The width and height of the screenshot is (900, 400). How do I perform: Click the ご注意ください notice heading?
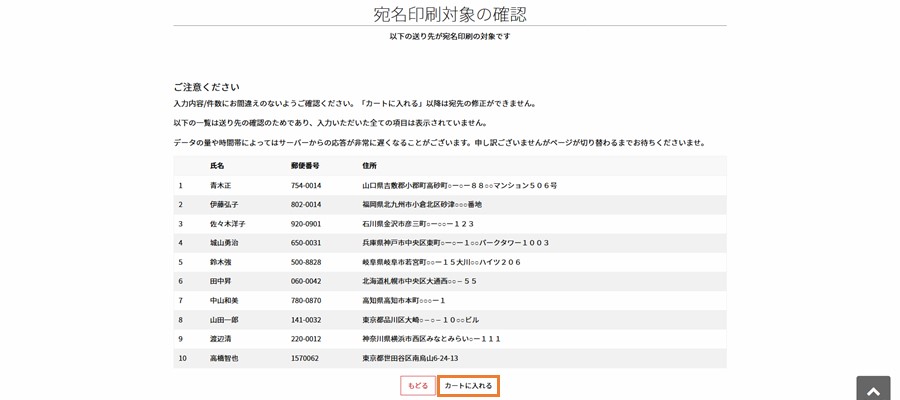206,87
